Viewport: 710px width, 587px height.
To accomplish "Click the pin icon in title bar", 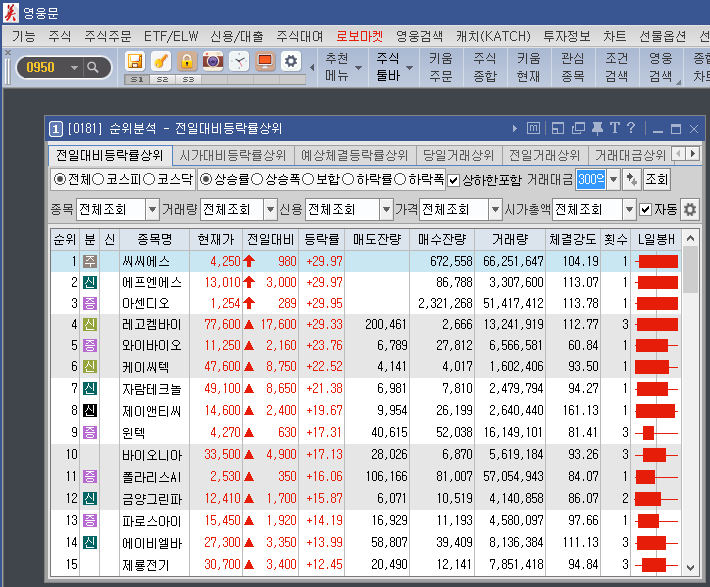I will point(597,128).
